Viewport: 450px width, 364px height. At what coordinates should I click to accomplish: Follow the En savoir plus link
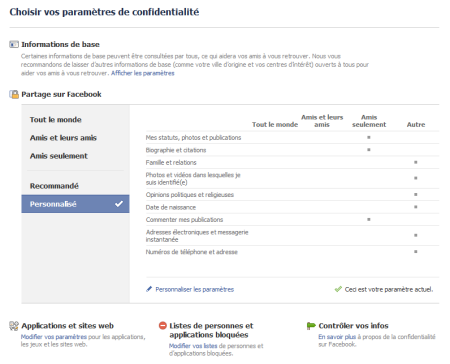[x=337, y=337]
